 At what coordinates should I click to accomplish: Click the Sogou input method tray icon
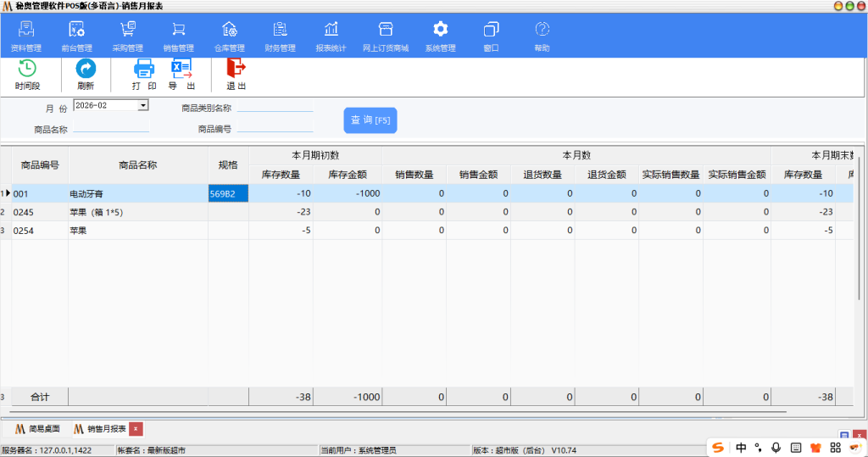[718, 447]
